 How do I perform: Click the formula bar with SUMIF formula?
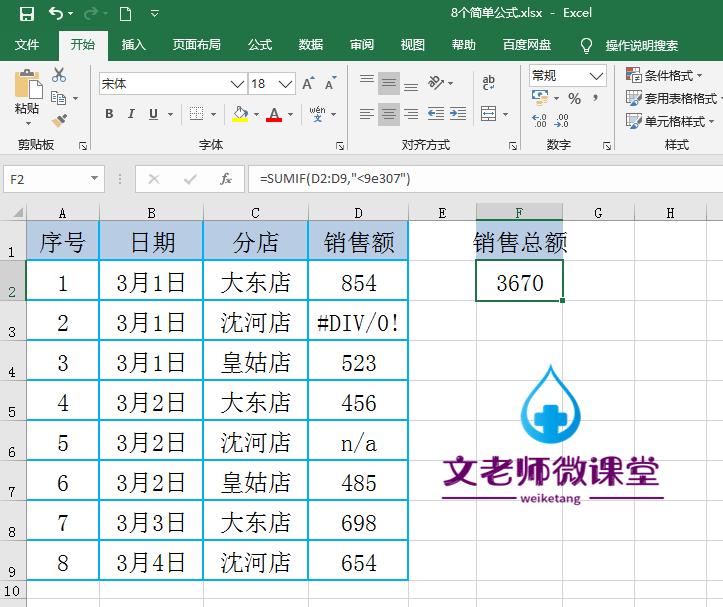click(484, 179)
